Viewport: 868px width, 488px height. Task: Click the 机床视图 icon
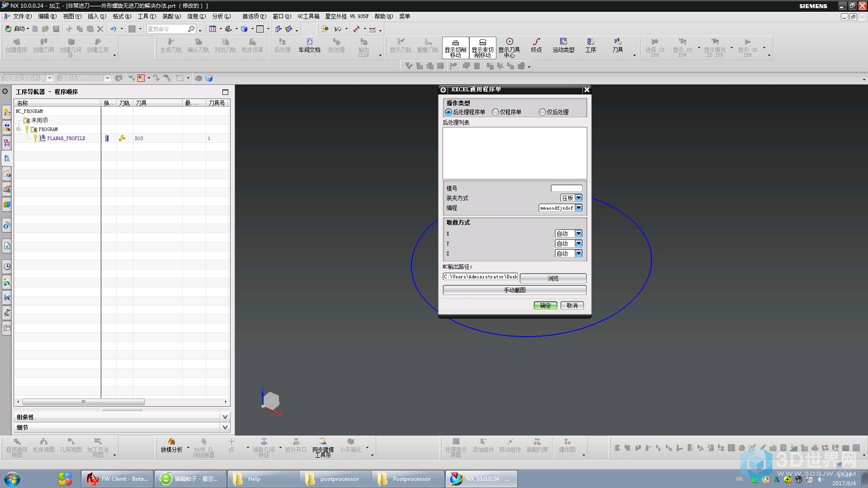tap(43, 446)
